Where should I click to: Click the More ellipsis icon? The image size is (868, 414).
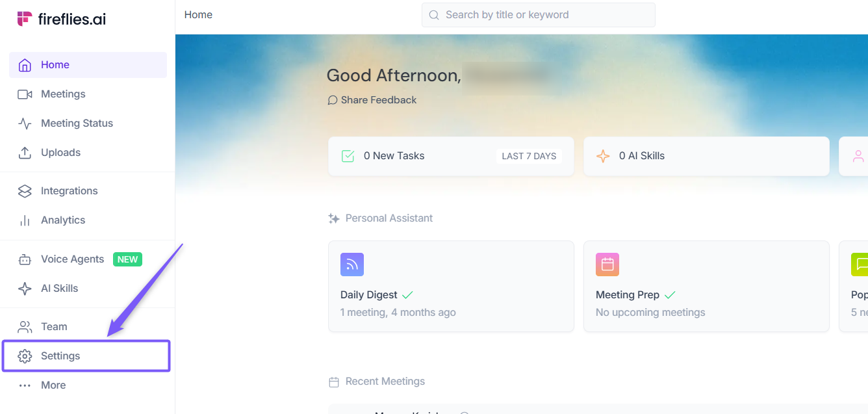click(25, 385)
